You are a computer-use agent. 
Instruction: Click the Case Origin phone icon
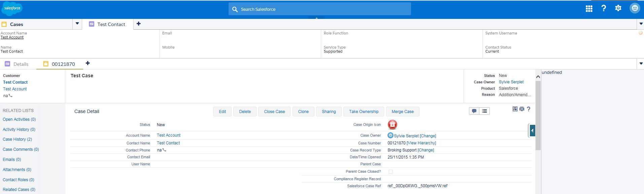tap(392, 124)
